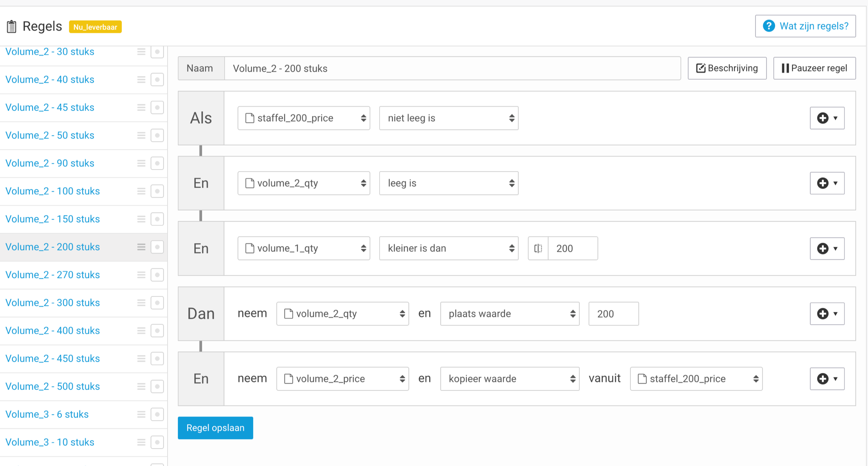Image resolution: width=868 pixels, height=466 pixels.
Task: Open the volume_2_qty field dropdown in the En condition row
Action: (x=304, y=183)
